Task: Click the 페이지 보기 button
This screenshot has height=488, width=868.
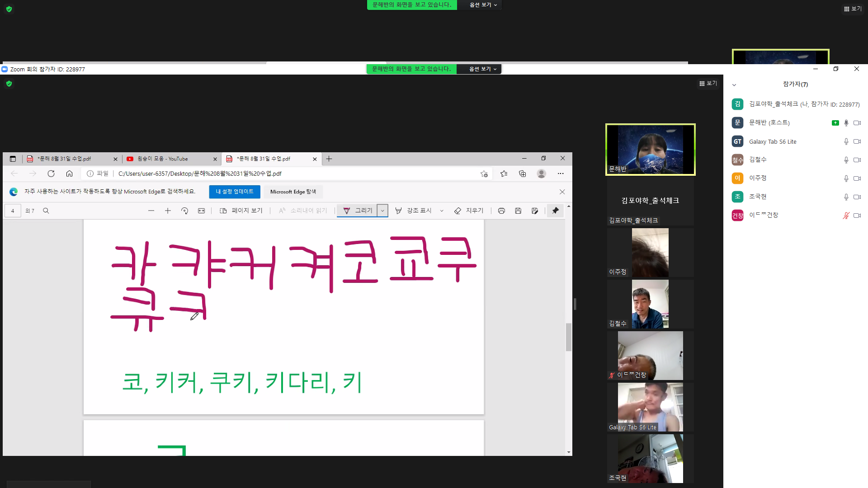Action: tap(241, 211)
